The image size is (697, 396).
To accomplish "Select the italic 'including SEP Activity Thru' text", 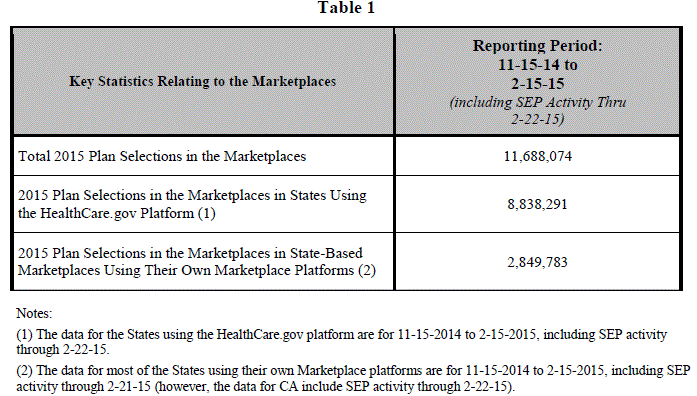I will point(537,102).
